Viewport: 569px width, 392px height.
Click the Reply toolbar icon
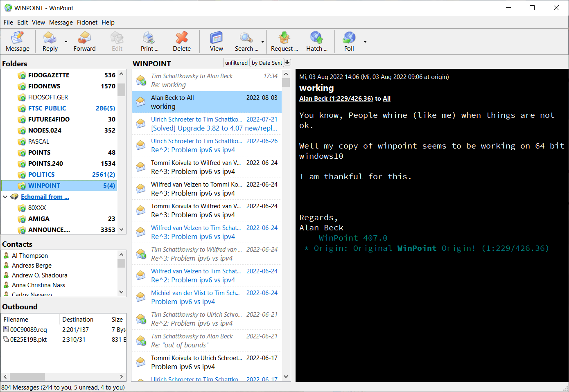(50, 42)
